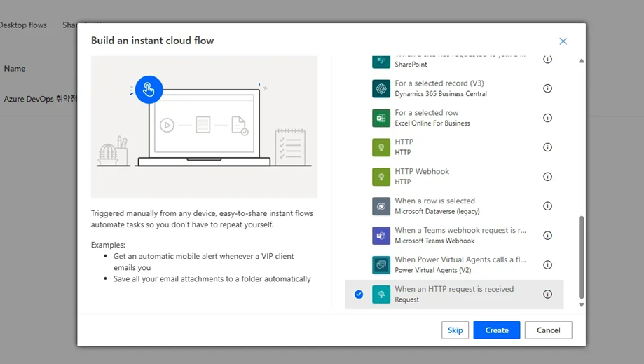The image size is (644, 364).
Task: Click the Skip button
Action: [x=455, y=330]
